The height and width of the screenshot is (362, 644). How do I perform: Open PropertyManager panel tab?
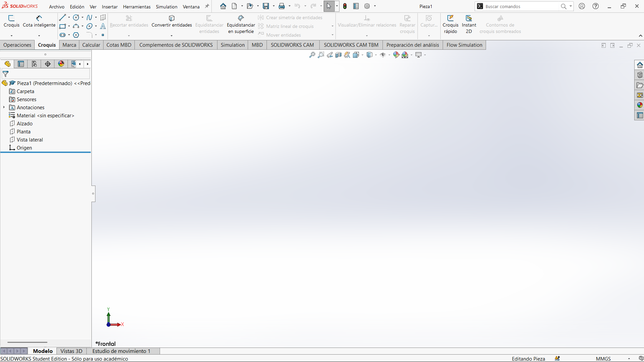21,64
